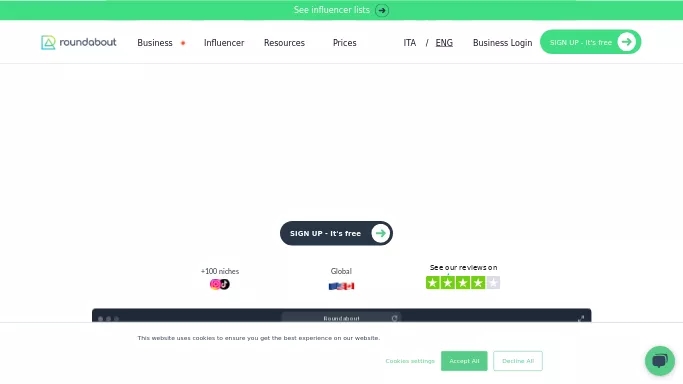Switch language to ITA

[409, 43]
